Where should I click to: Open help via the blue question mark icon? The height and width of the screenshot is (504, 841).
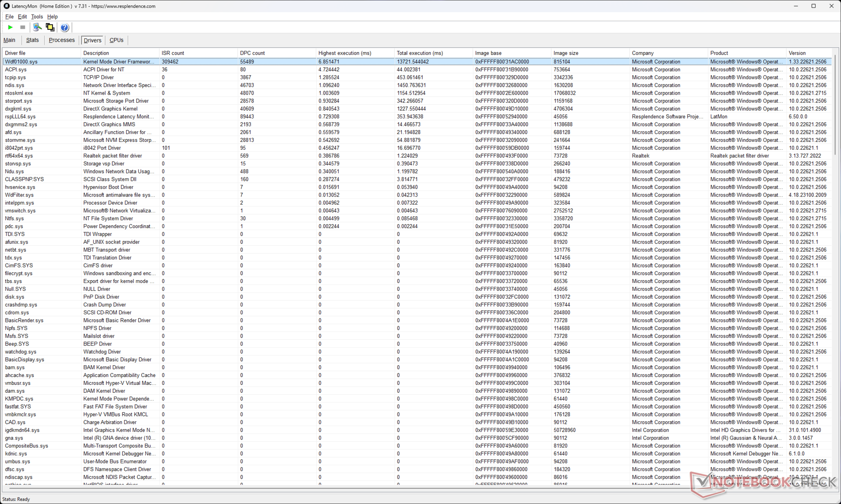[64, 28]
